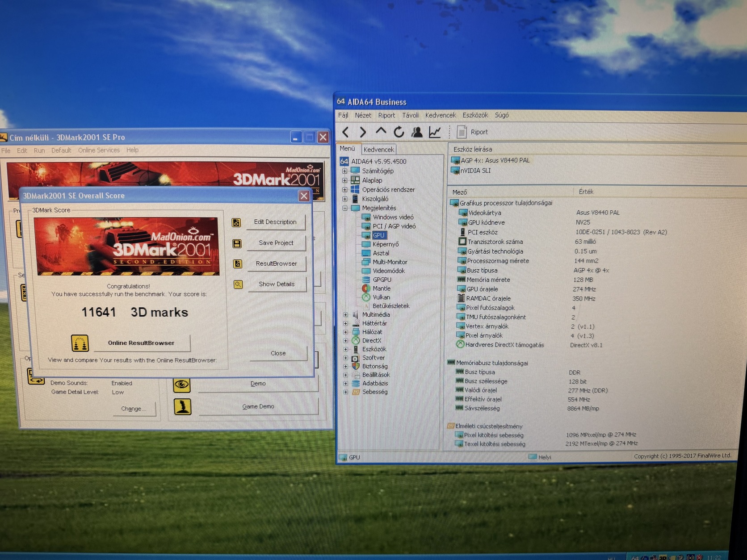Click the Demo eye icon in 3DMark
Image resolution: width=747 pixels, height=560 pixels.
pyautogui.click(x=182, y=384)
